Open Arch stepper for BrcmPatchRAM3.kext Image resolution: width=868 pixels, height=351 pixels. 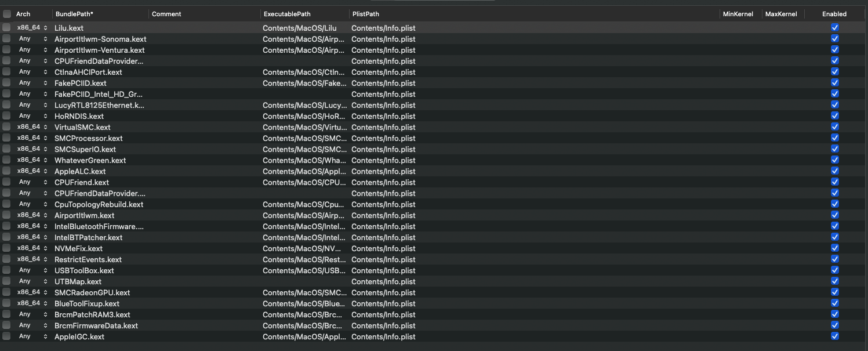(x=45, y=314)
